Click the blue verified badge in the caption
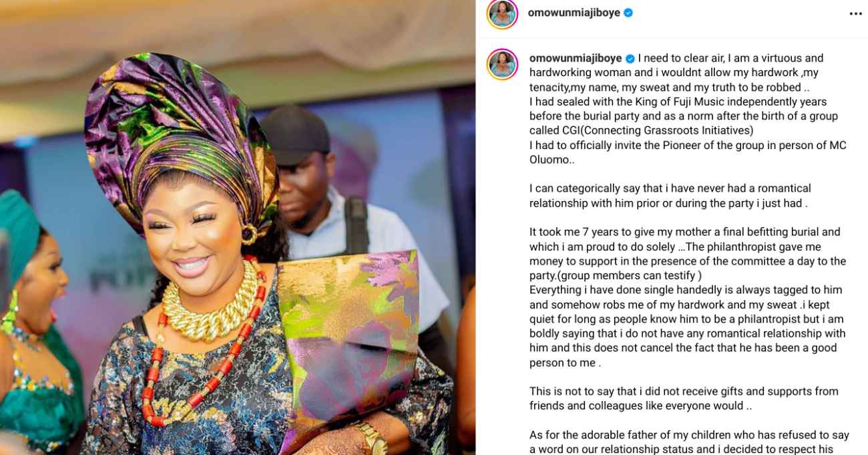This screenshot has width=868, height=455. click(630, 59)
